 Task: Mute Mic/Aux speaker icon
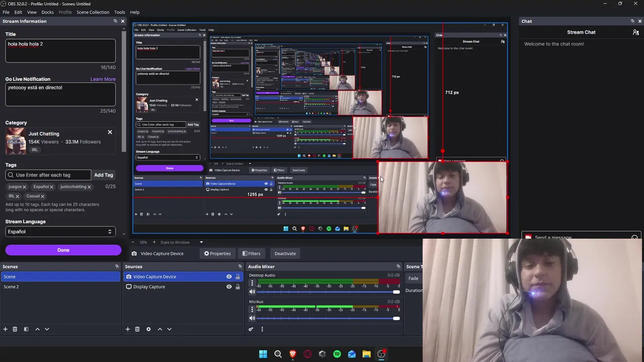[x=252, y=318]
